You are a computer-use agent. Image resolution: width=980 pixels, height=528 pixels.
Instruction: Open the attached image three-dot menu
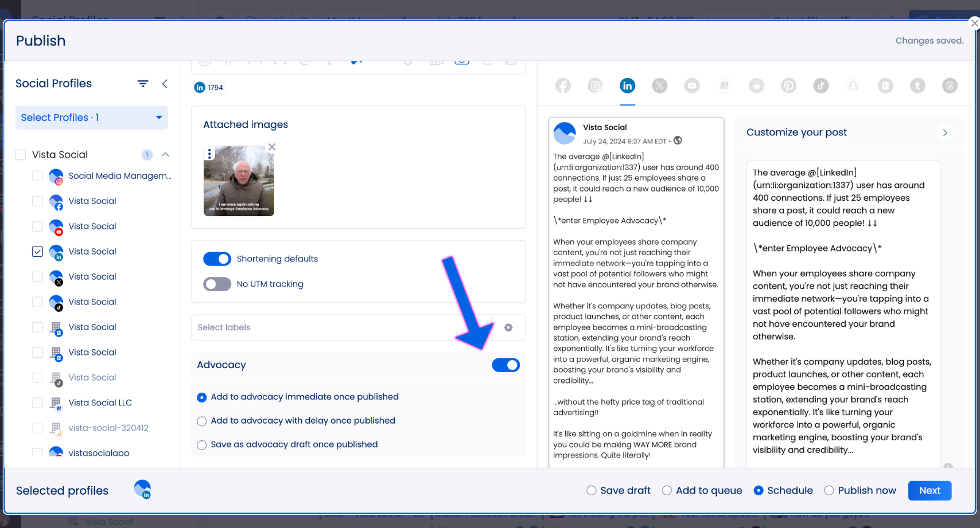coord(209,153)
